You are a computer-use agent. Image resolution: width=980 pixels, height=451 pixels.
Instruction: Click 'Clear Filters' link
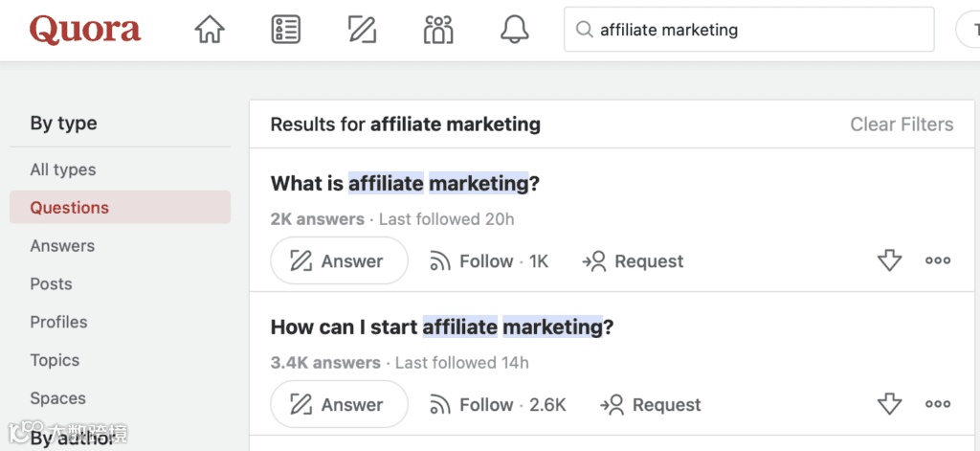pyautogui.click(x=902, y=124)
